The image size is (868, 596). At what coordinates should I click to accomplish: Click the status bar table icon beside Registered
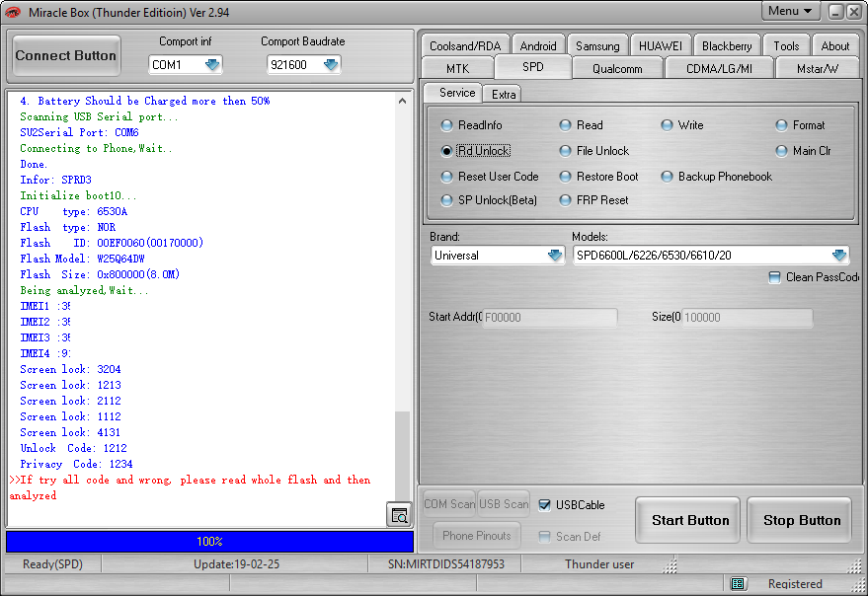pyautogui.click(x=738, y=583)
